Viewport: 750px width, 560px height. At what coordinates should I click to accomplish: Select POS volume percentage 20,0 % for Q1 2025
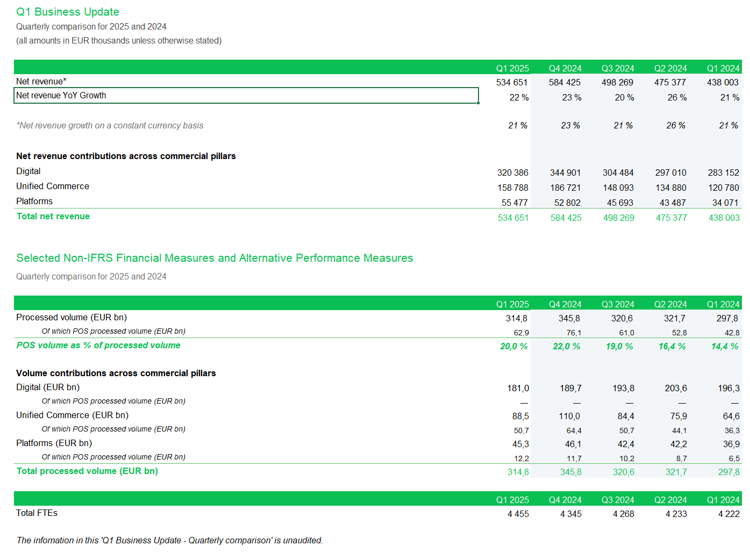[513, 347]
